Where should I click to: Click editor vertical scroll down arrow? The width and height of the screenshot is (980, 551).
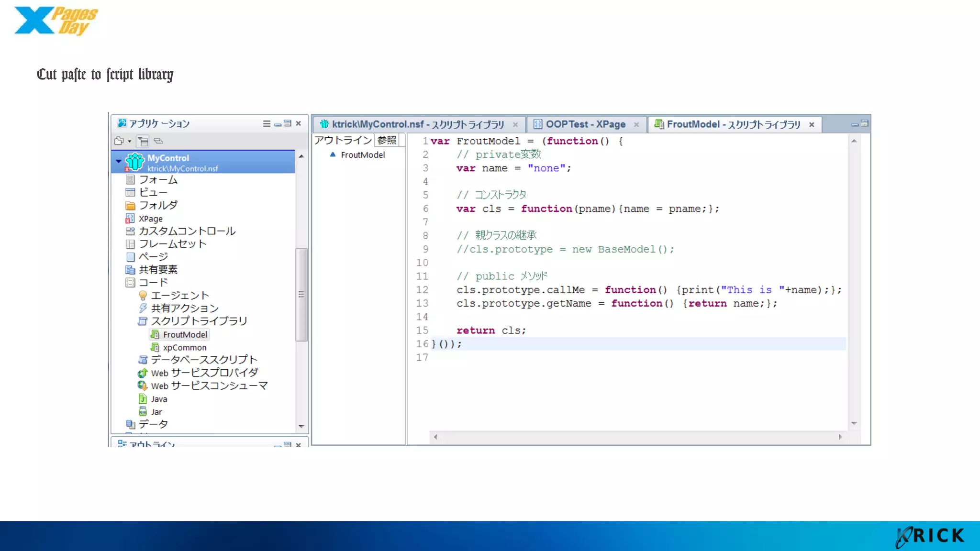pyautogui.click(x=854, y=423)
